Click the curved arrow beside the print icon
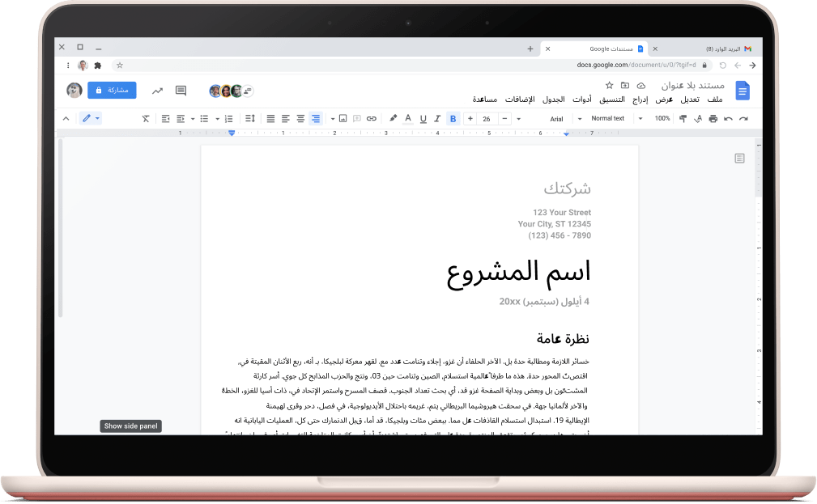 (x=728, y=119)
